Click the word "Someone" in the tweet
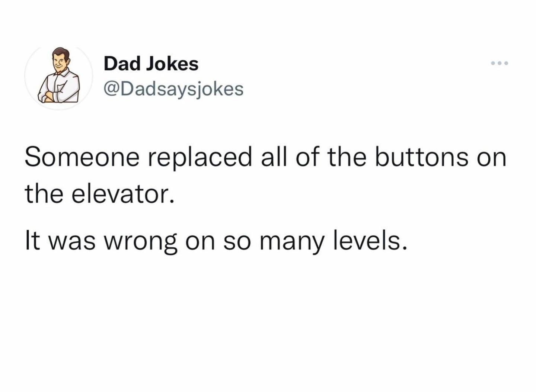 [x=82, y=157]
